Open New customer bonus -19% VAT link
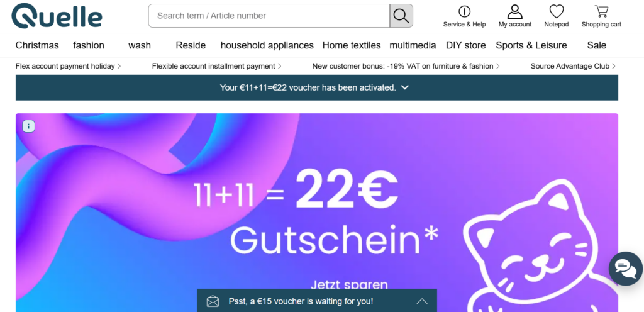The width and height of the screenshot is (644, 312). [406, 66]
